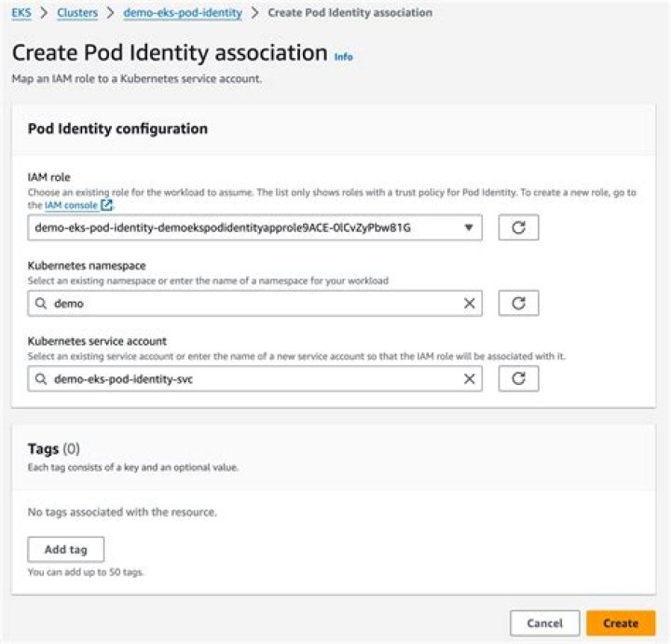The height and width of the screenshot is (644, 671).
Task: Click the search icon in service account field
Action: click(x=41, y=378)
